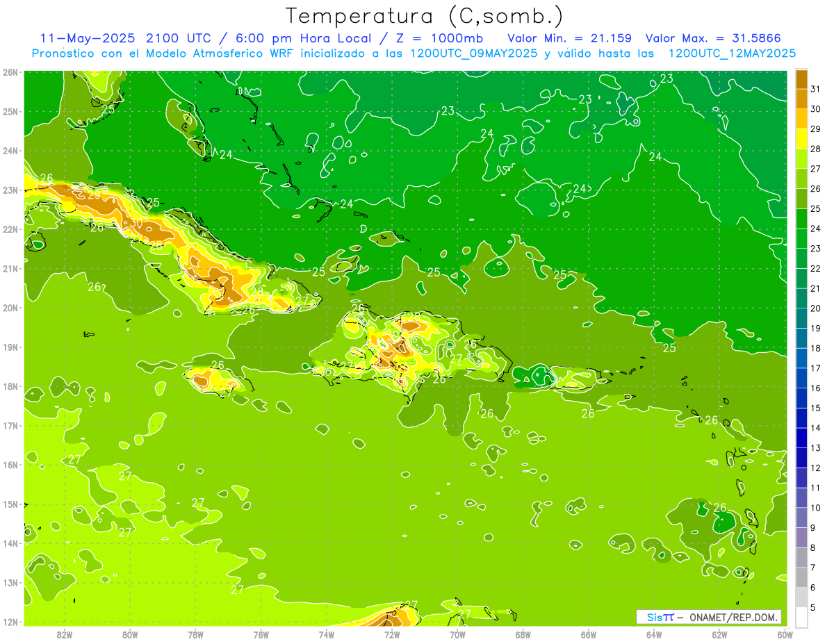This screenshot has width=834, height=644.
Task: Pick the purple legend swatch between 9 and 10
Action: point(801,517)
